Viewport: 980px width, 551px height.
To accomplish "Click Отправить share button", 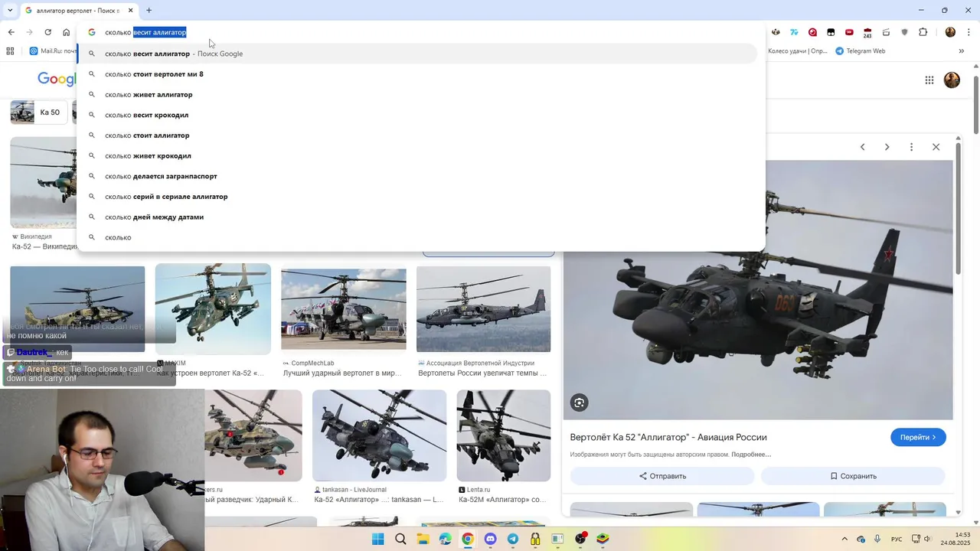I will point(662,476).
